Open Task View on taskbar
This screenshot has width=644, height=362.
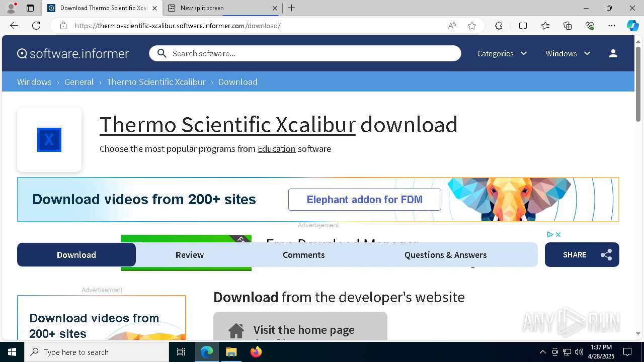(x=181, y=352)
